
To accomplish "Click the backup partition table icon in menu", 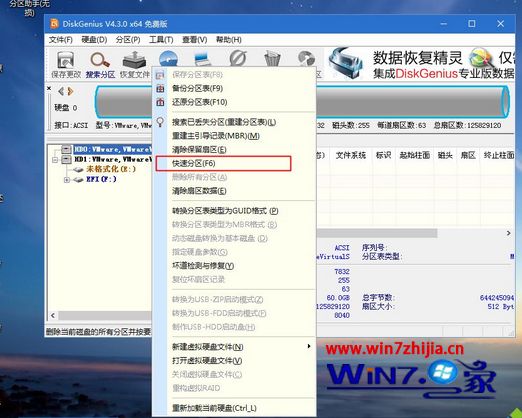I will [x=160, y=89].
